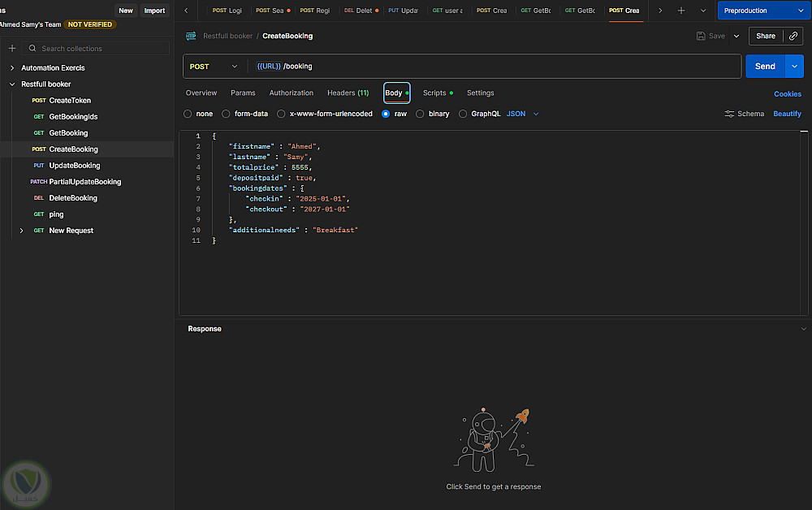Click the HTTP request icon in breadcrumb

[x=192, y=36]
